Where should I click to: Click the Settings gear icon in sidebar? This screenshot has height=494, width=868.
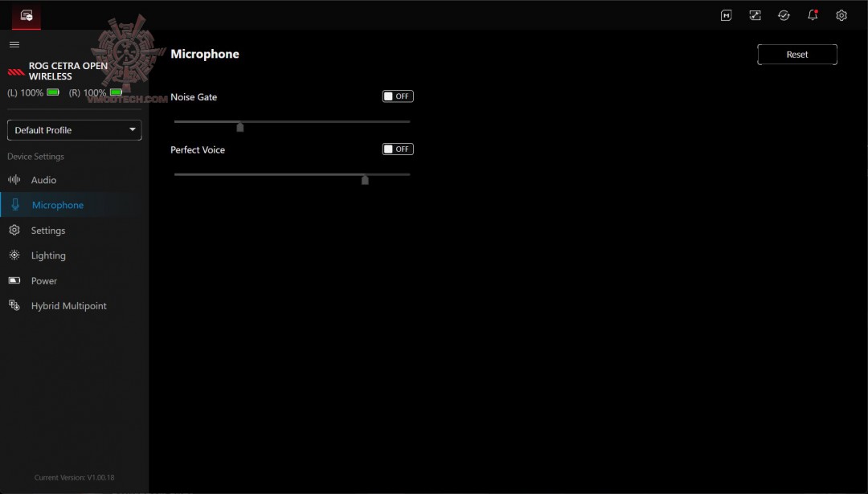tap(14, 230)
